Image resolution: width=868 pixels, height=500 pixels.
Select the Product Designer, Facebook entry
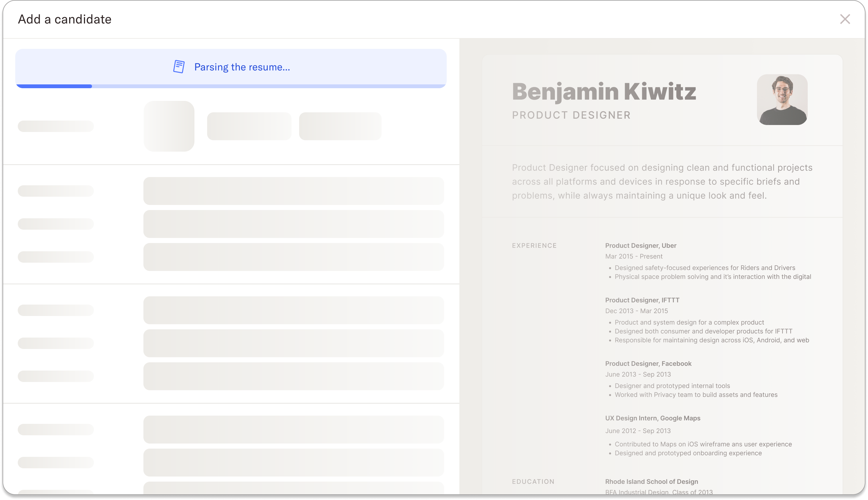pyautogui.click(x=648, y=363)
